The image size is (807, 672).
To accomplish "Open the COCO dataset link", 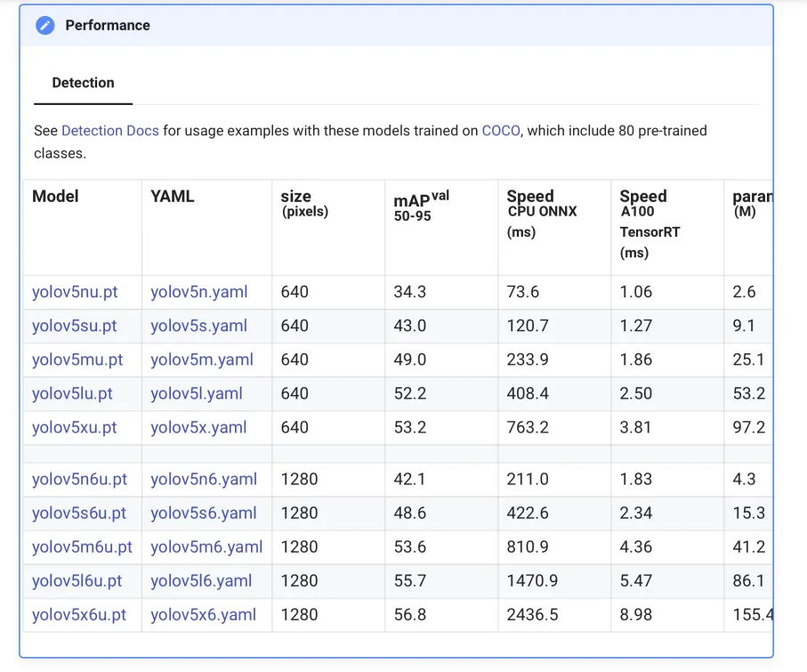I will (501, 131).
